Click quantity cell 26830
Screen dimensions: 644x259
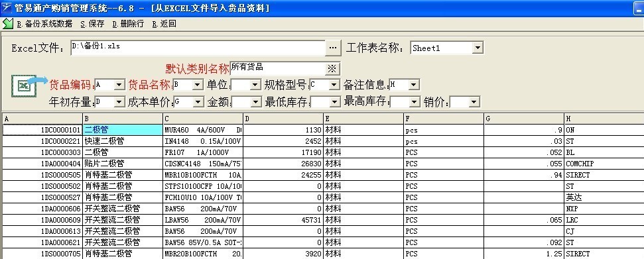(x=283, y=164)
